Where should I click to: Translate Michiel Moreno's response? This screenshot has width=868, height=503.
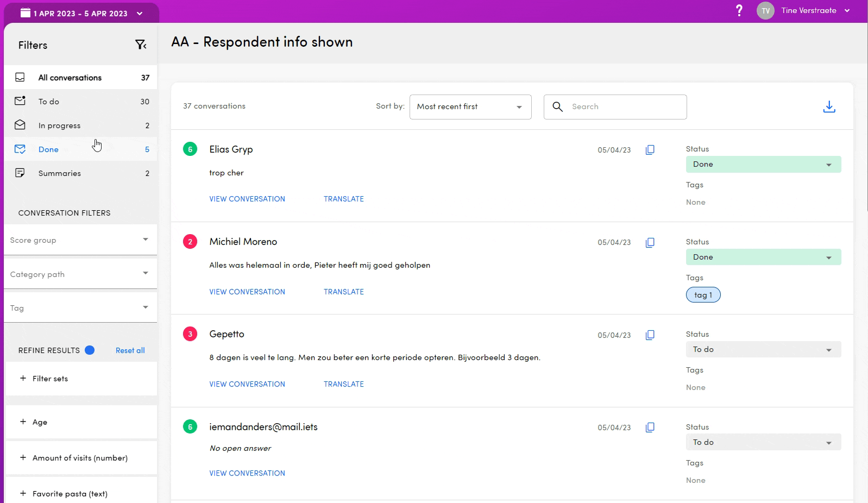(x=343, y=292)
